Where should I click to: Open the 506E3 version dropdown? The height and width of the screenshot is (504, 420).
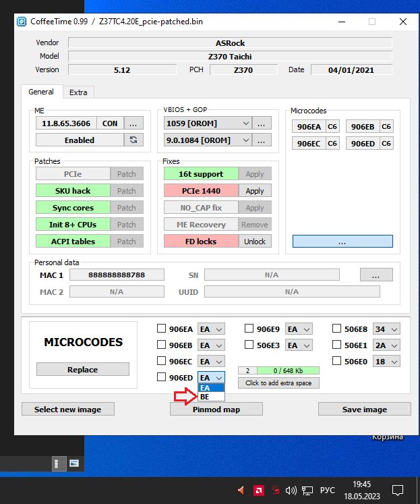299,345
